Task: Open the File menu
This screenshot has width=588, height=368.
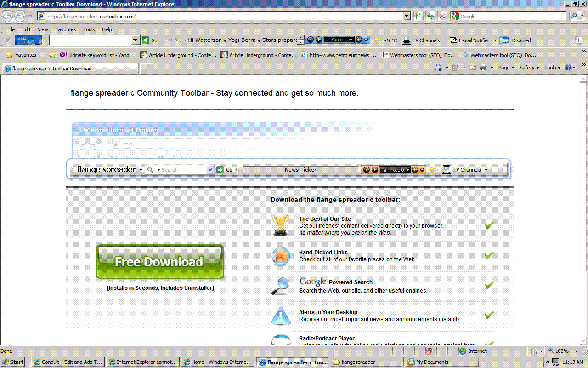Action: [11, 29]
